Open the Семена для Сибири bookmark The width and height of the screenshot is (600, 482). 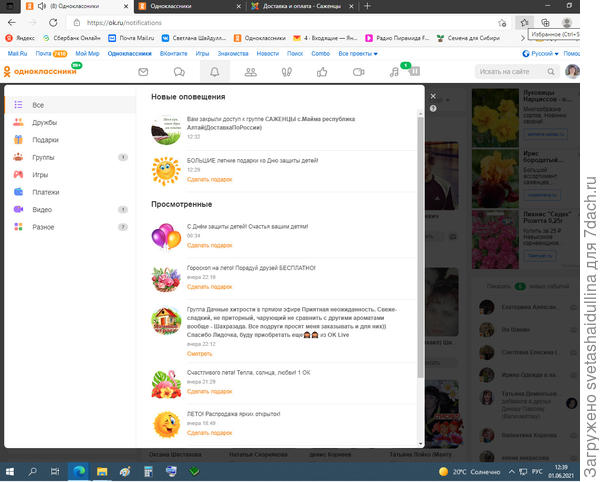[468, 38]
